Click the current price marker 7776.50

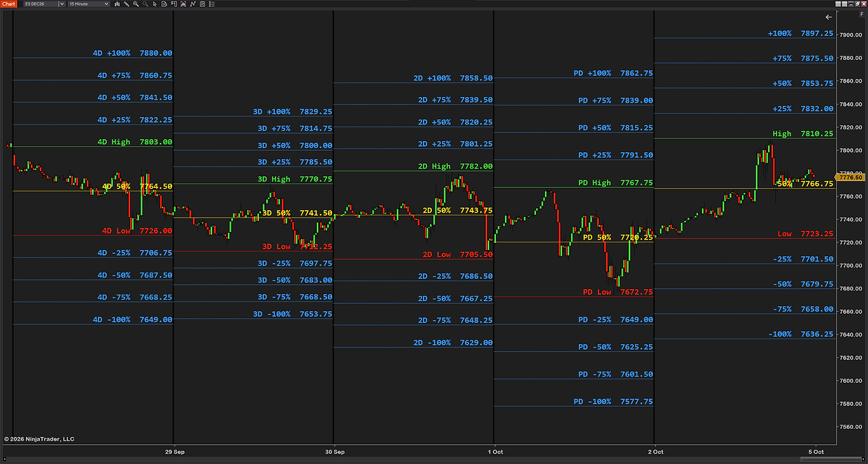coord(851,178)
